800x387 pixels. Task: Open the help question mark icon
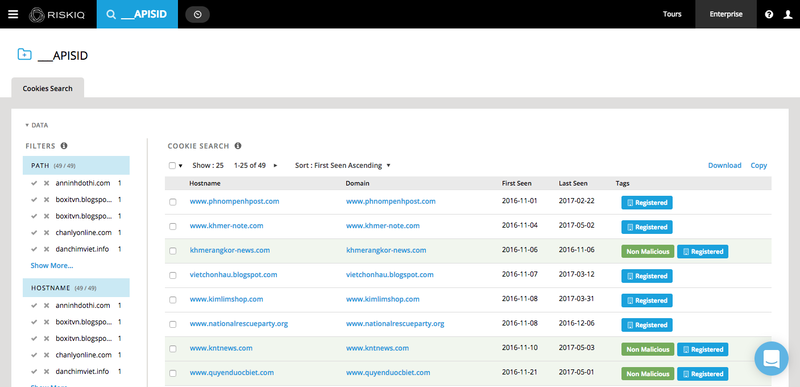tap(769, 14)
